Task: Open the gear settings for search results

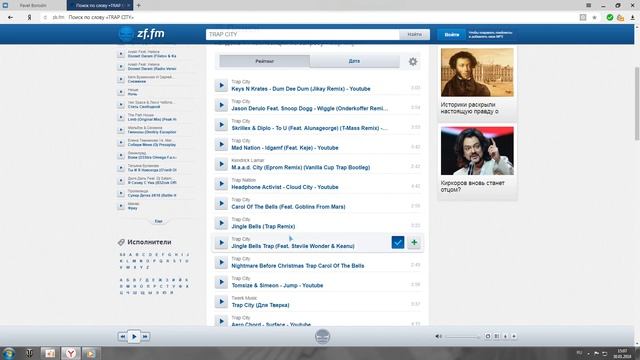Action: click(413, 62)
